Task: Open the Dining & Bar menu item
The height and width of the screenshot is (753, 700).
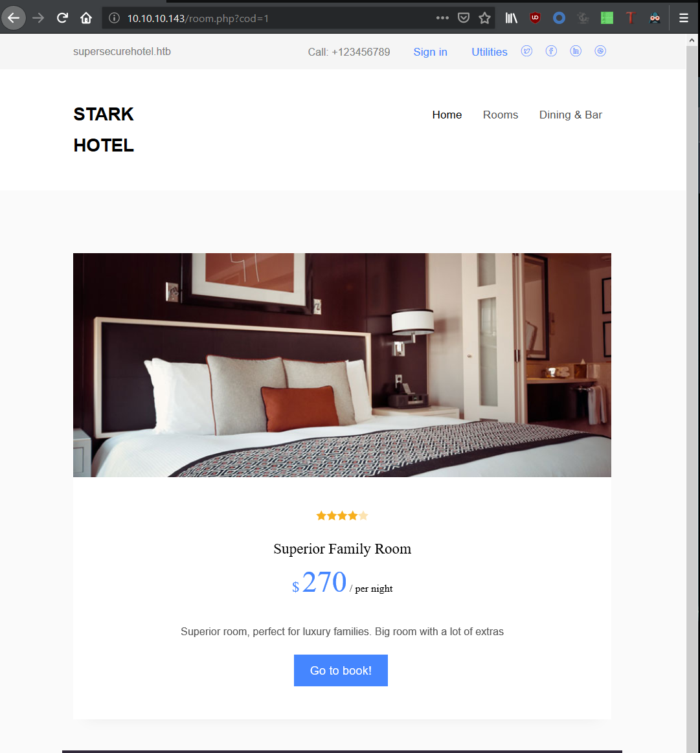Action: [x=570, y=115]
